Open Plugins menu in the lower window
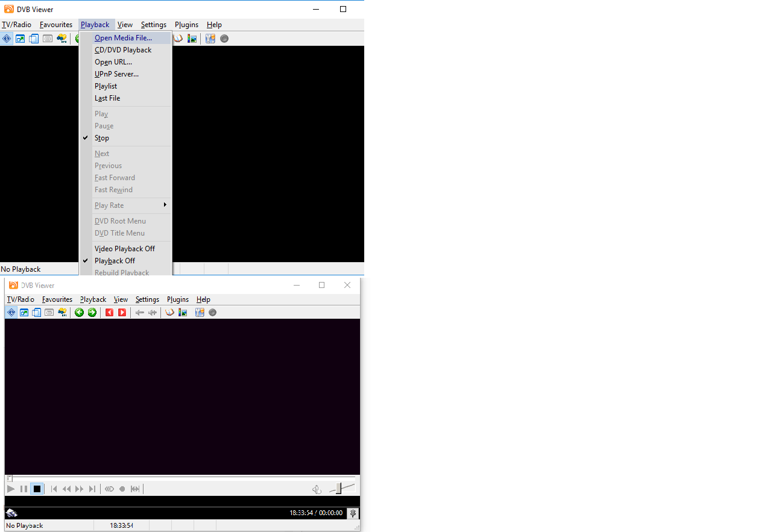Image resolution: width=761 pixels, height=532 pixels. tap(178, 299)
